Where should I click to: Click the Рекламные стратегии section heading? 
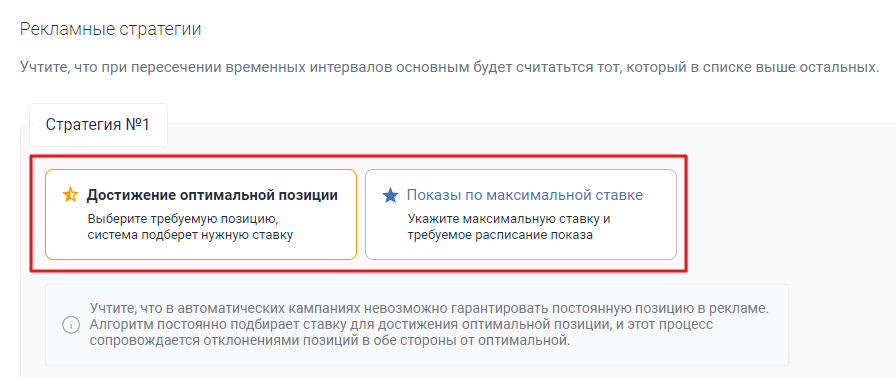point(110,29)
